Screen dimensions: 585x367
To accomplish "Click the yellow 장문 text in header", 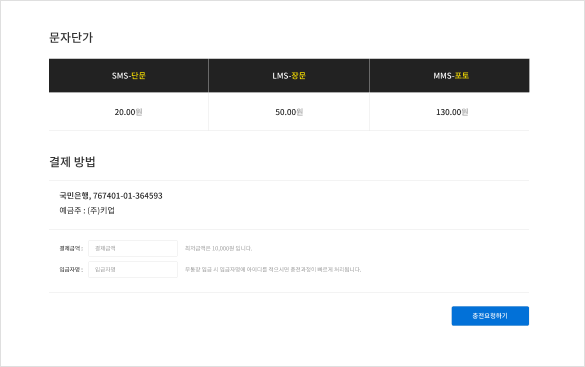I will point(298,75).
